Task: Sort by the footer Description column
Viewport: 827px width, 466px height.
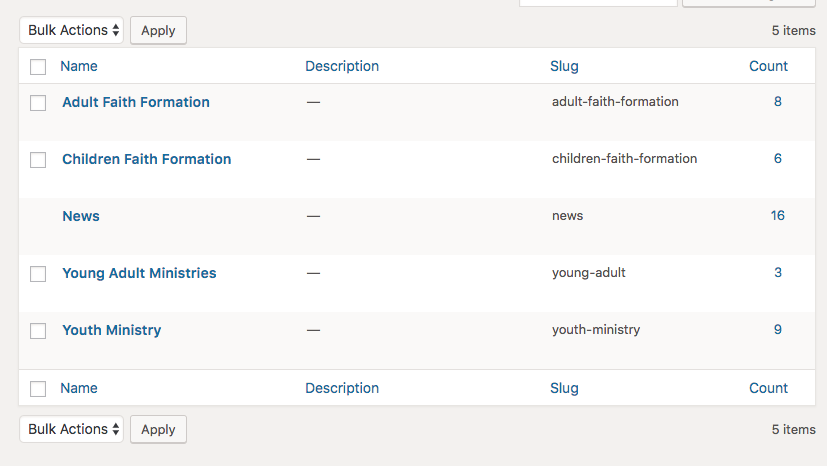Action: click(342, 388)
